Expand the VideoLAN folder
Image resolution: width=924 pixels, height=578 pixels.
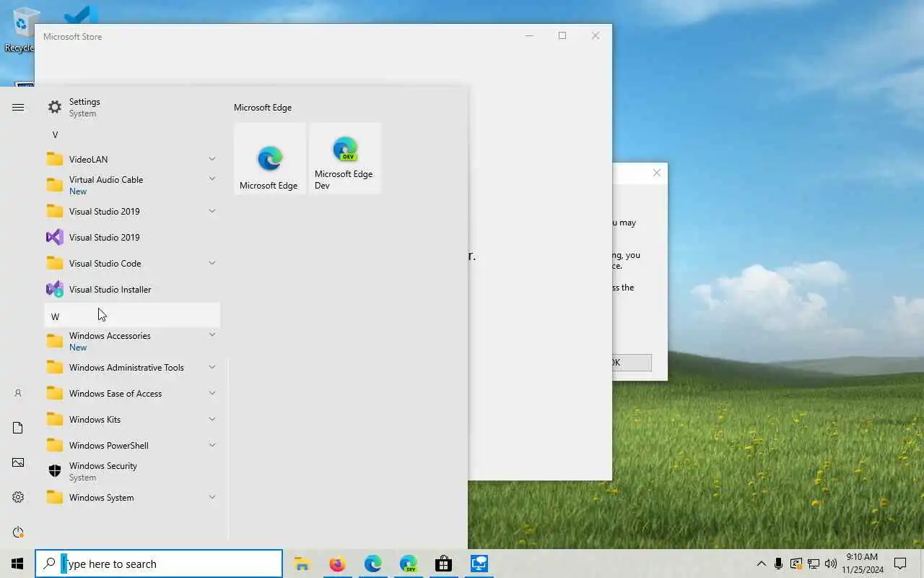(x=132, y=159)
